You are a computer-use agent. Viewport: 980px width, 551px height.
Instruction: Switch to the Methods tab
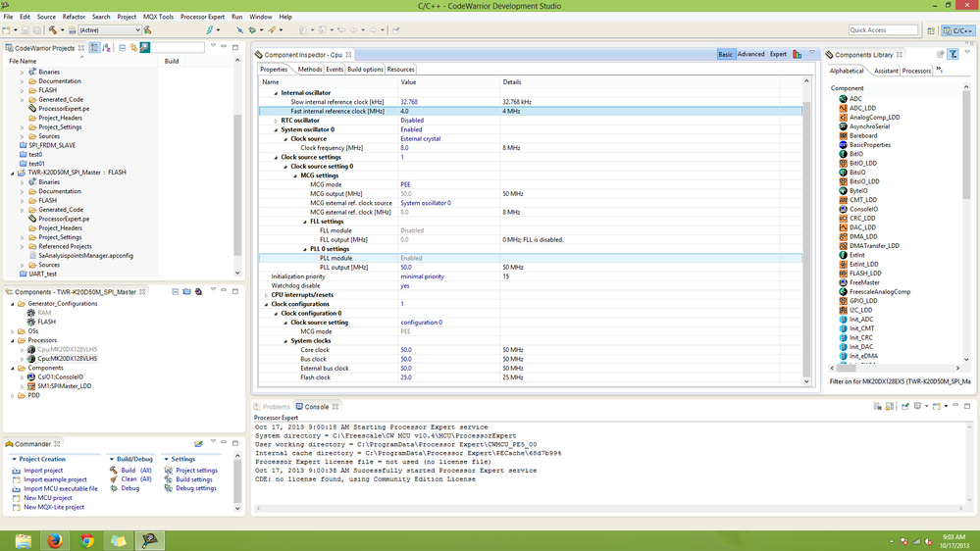309,70
